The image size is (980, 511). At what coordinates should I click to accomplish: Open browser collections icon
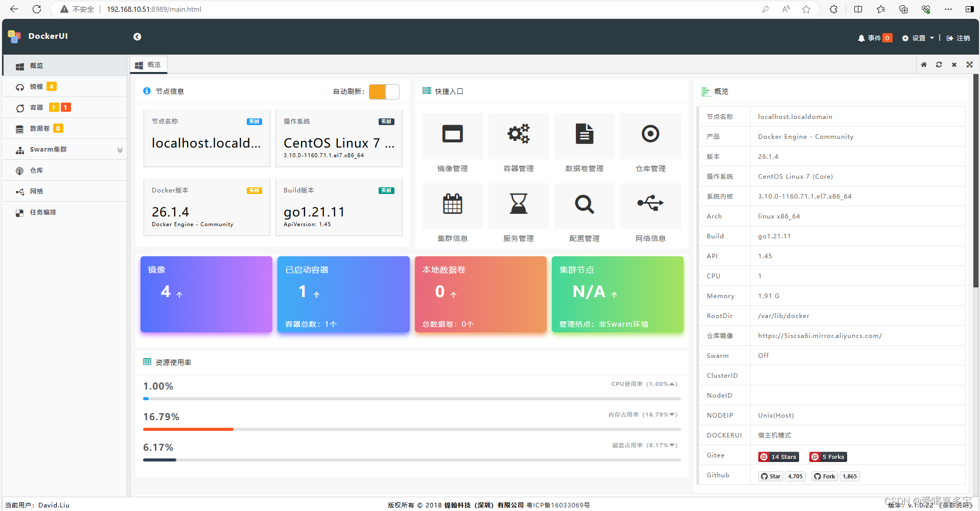click(x=903, y=9)
